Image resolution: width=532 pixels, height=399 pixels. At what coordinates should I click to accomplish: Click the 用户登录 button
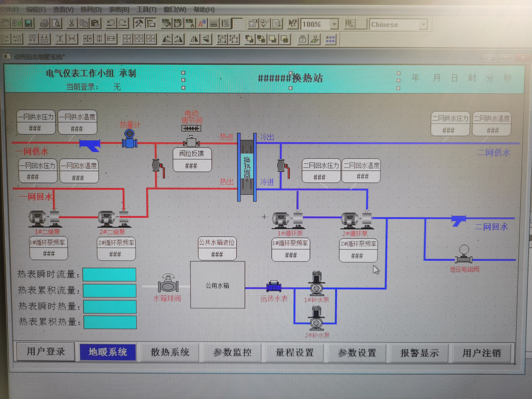(x=46, y=352)
